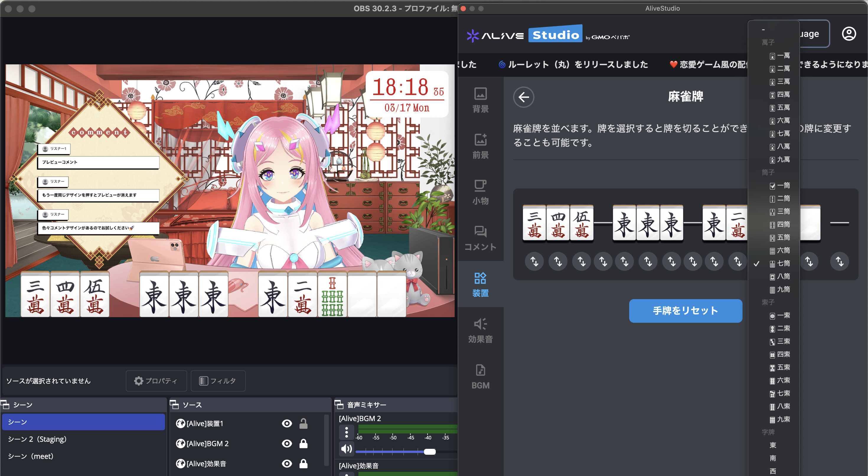868x476 pixels.
Task: Open the BGM sidebar section
Action: pos(480,376)
